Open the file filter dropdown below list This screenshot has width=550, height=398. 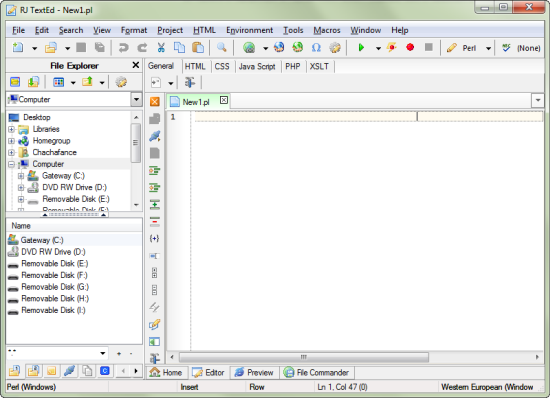pyautogui.click(x=102, y=353)
